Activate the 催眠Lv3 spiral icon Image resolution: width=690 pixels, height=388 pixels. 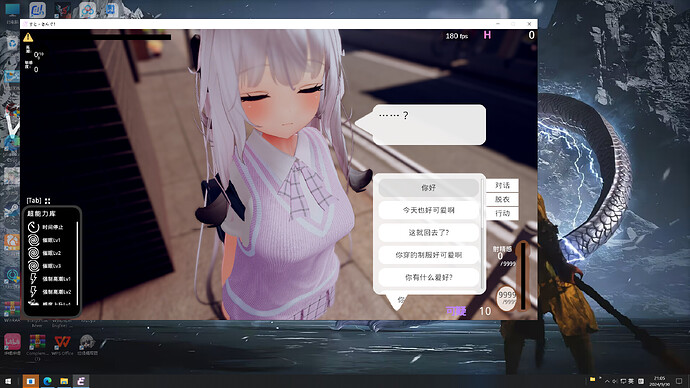click(33, 266)
